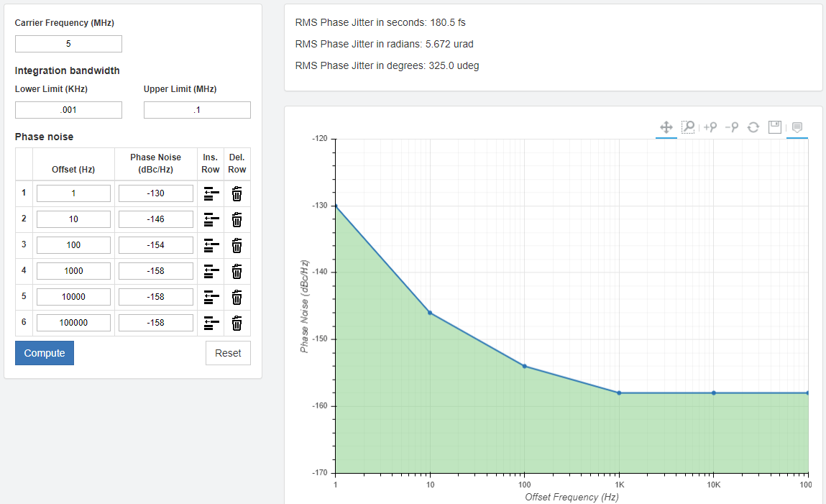Image resolution: width=826 pixels, height=504 pixels.
Task: Select the Box Zoom tool
Action: pyautogui.click(x=688, y=127)
